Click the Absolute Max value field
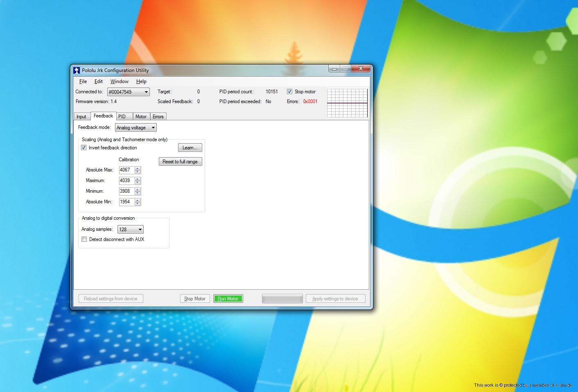 click(126, 170)
